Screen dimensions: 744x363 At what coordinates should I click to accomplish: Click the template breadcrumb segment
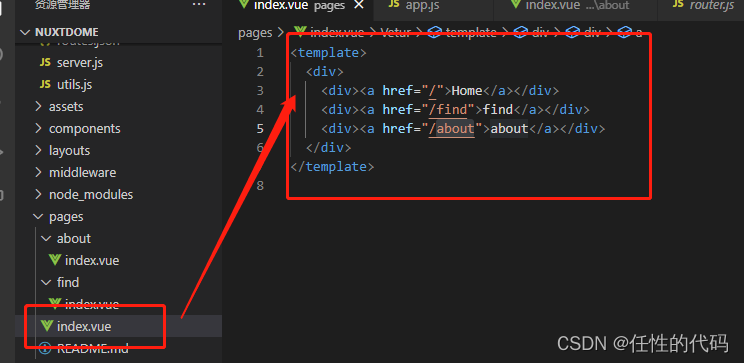coord(471,33)
